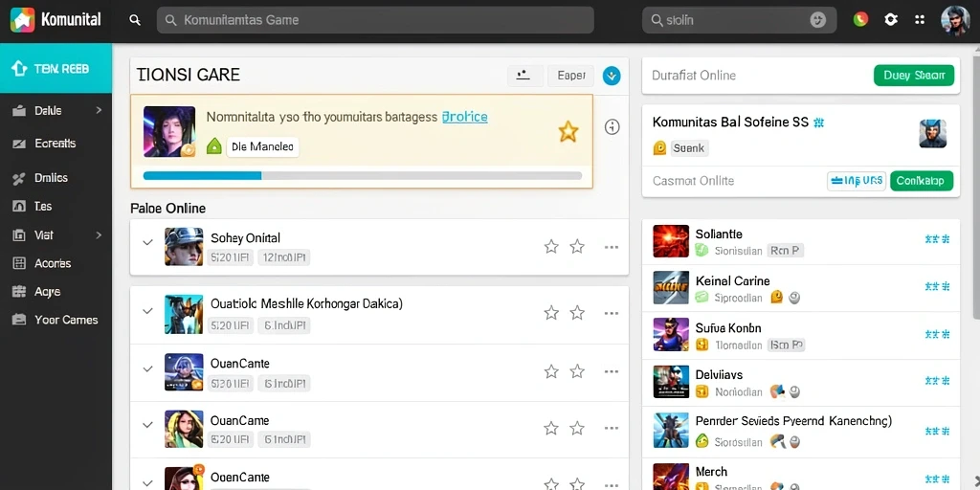980x490 pixels.
Task: Expand the Dalule sidebar submenu arrow
Action: pyautogui.click(x=99, y=111)
